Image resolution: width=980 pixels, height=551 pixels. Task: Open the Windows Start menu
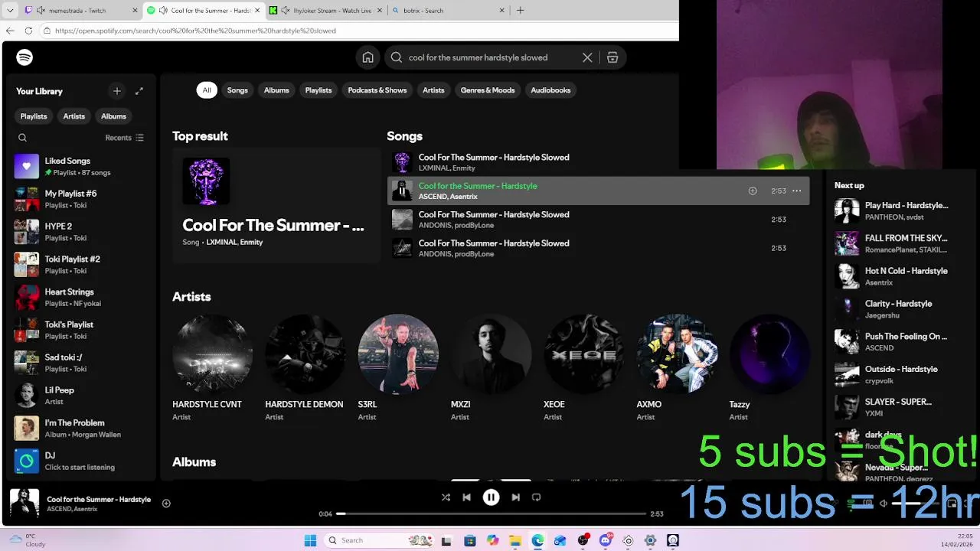click(x=310, y=540)
